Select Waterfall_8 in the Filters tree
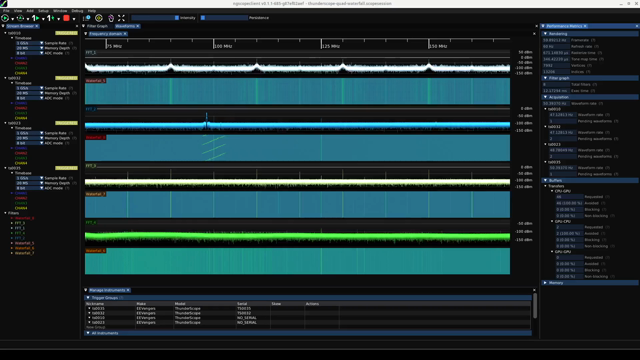Image resolution: width=640 pixels, height=360 pixels. [x=24, y=218]
